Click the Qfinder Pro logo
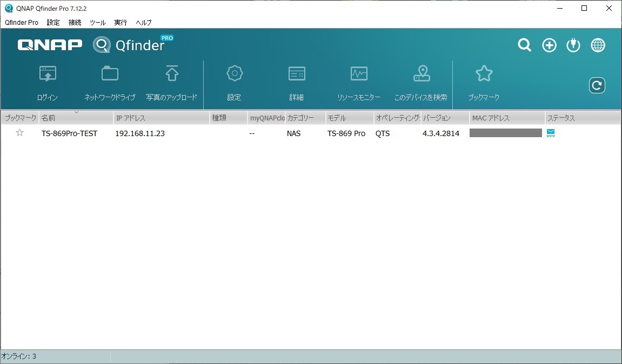622x364 pixels. point(133,44)
